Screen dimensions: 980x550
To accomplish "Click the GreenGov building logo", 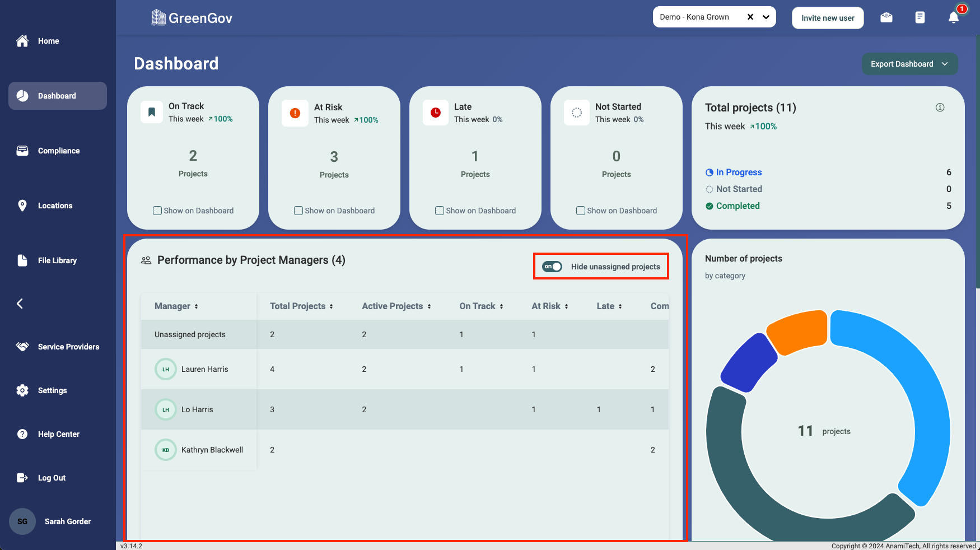I will coord(158,18).
